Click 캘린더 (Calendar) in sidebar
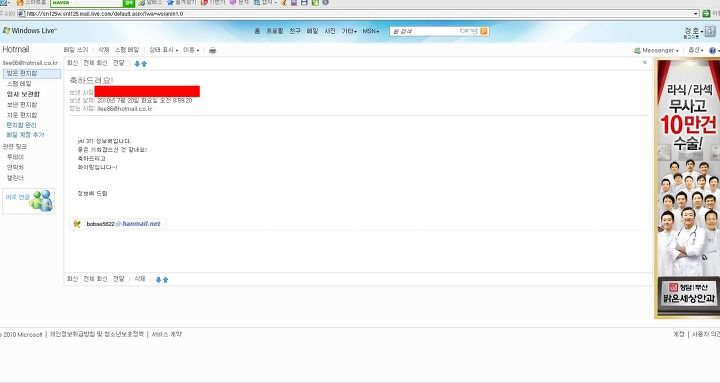 click(15, 178)
